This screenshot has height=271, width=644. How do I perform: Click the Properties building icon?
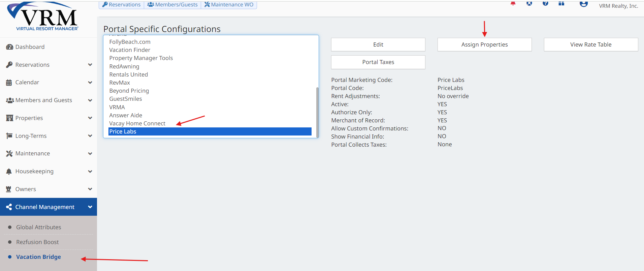pos(9,118)
